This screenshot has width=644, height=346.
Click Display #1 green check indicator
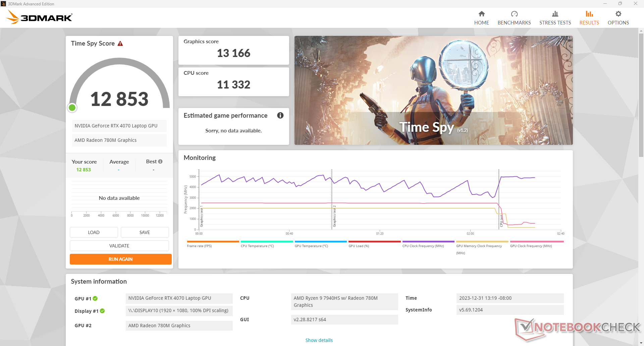click(x=102, y=311)
